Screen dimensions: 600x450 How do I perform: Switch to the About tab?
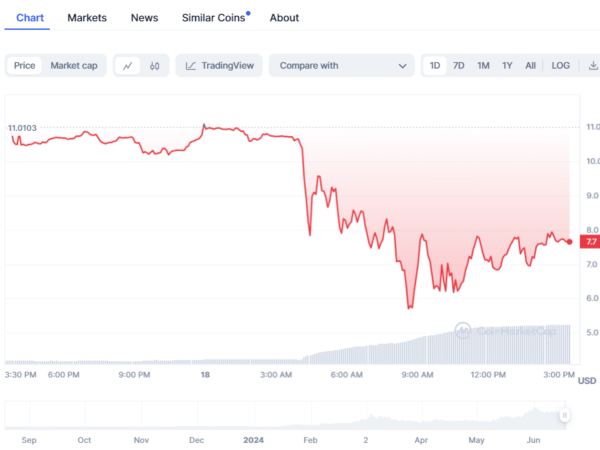click(x=284, y=18)
